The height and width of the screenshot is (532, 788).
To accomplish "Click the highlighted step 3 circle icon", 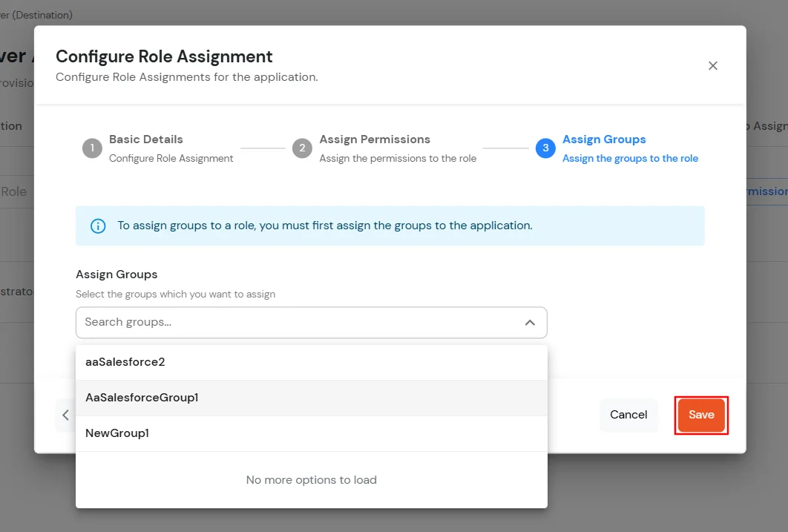I will point(545,148).
